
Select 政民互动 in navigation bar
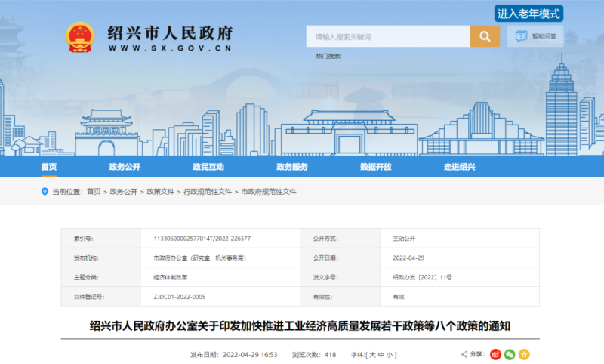(208, 167)
